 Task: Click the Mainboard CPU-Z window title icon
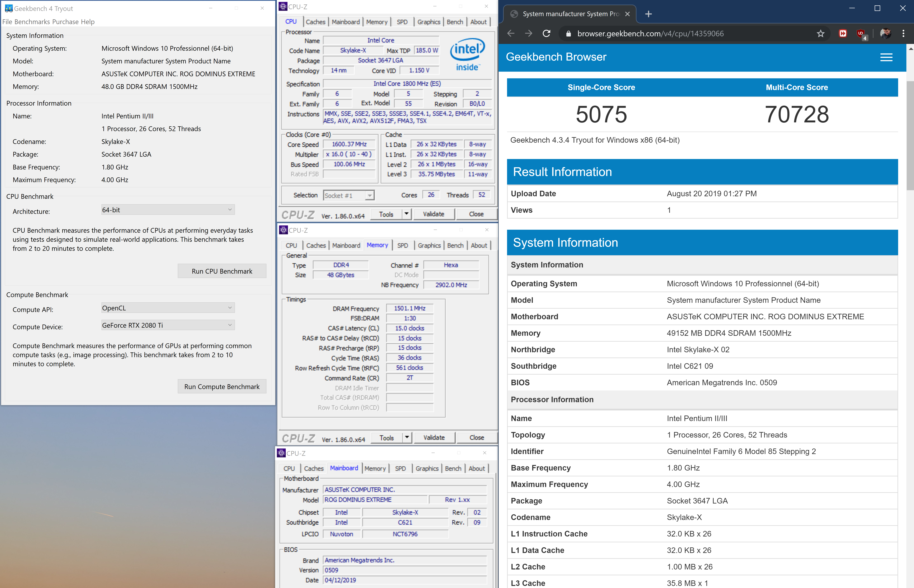281,453
